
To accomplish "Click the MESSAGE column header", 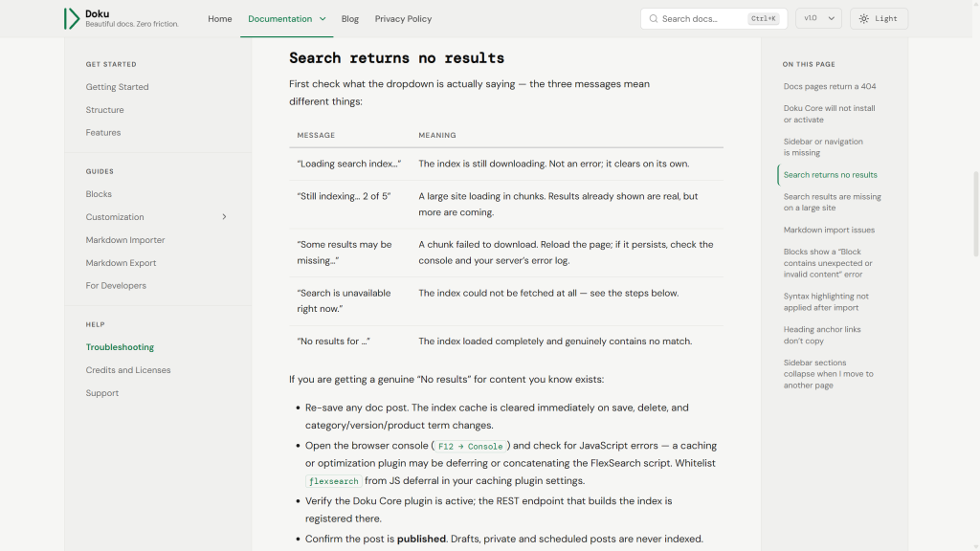I will click(x=316, y=135).
